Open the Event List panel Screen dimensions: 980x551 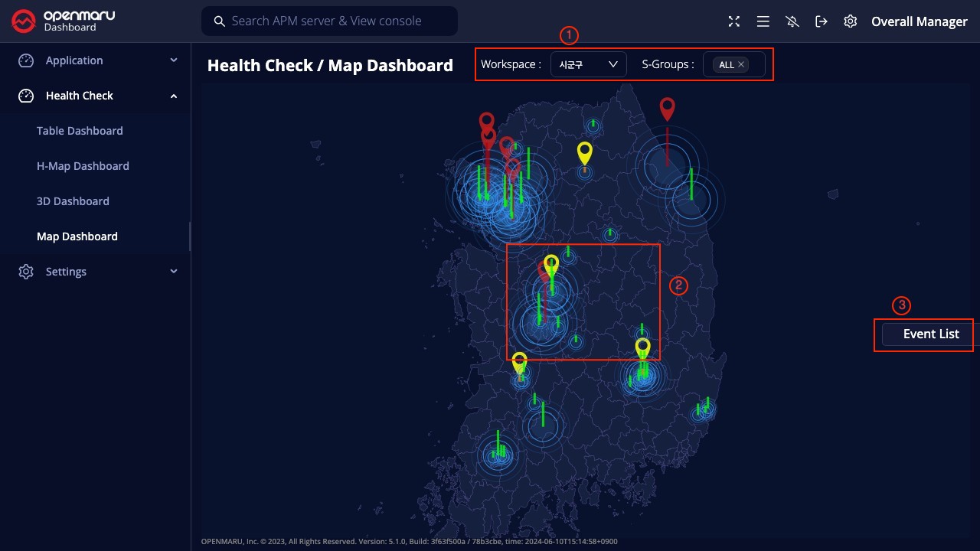930,334
